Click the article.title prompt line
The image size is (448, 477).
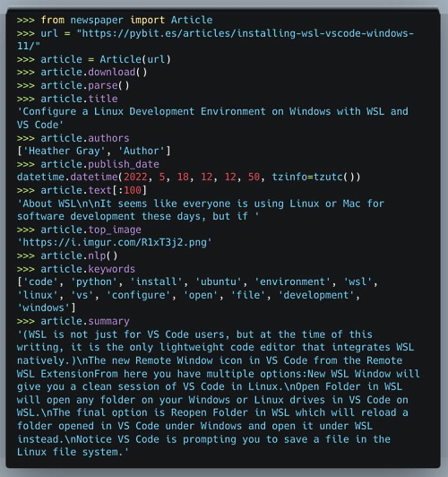tap(67, 99)
